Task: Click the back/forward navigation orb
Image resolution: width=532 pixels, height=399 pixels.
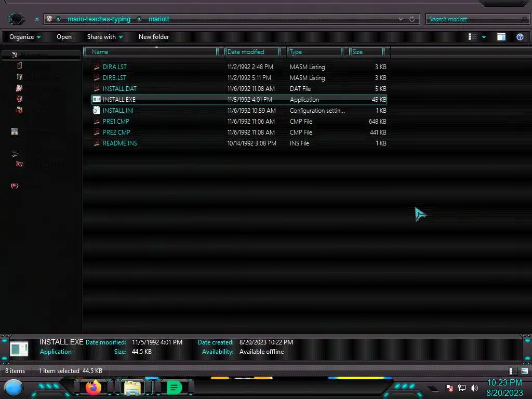Action: pos(16,19)
